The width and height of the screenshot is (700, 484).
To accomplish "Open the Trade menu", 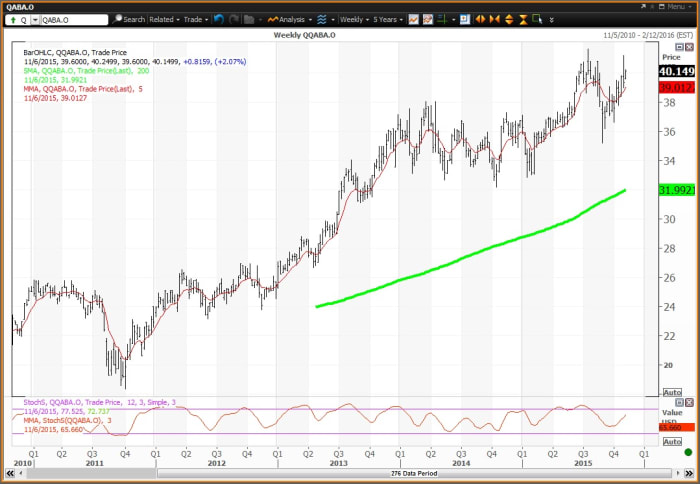I will pyautogui.click(x=193, y=19).
